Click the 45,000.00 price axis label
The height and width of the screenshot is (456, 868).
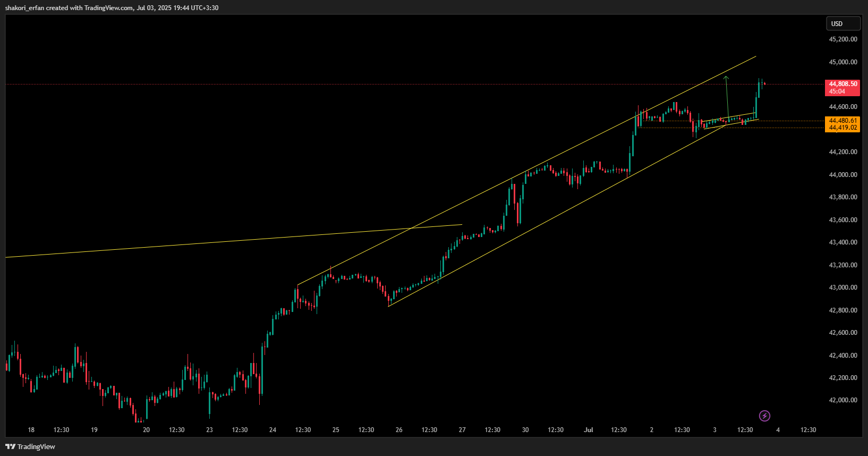click(843, 62)
